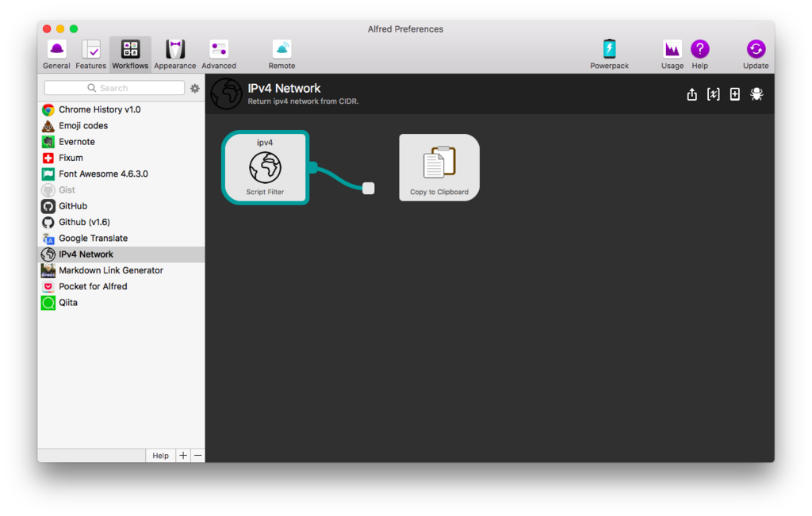Select the Chrome History v1.0 workflow
812x516 pixels.
121,109
